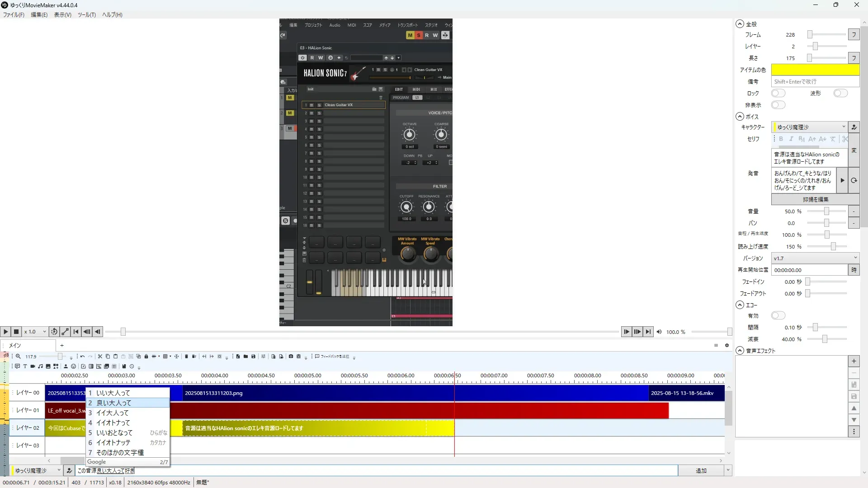Click the 音量 slider
868x488 pixels.
point(826,211)
